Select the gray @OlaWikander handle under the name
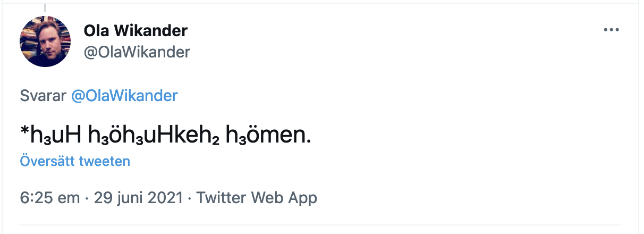The height and width of the screenshot is (234, 644). tap(137, 52)
